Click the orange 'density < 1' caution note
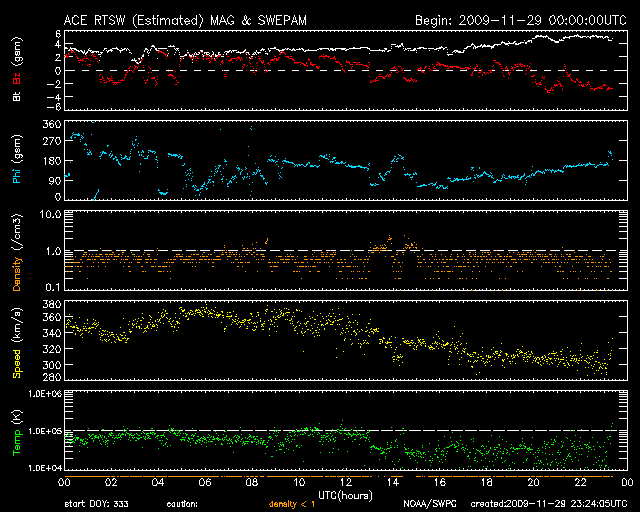This screenshot has width=640, height=512. [288, 504]
